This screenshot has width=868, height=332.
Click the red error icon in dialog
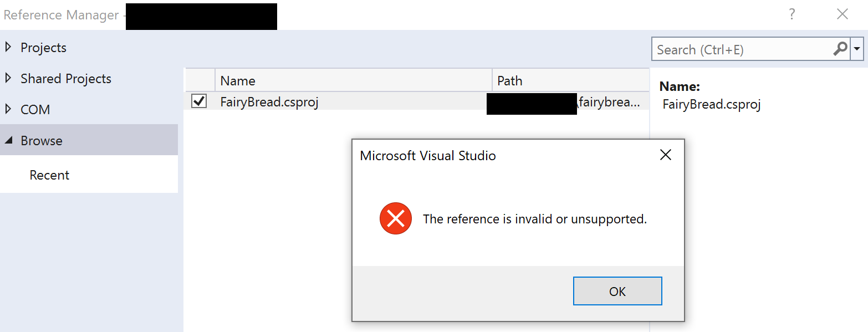click(396, 218)
